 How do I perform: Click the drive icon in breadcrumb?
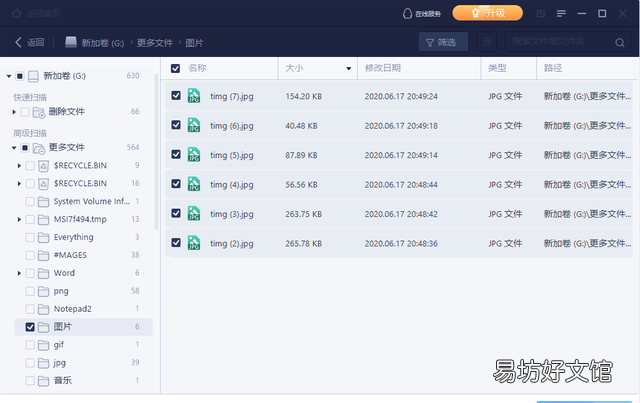coord(71,42)
